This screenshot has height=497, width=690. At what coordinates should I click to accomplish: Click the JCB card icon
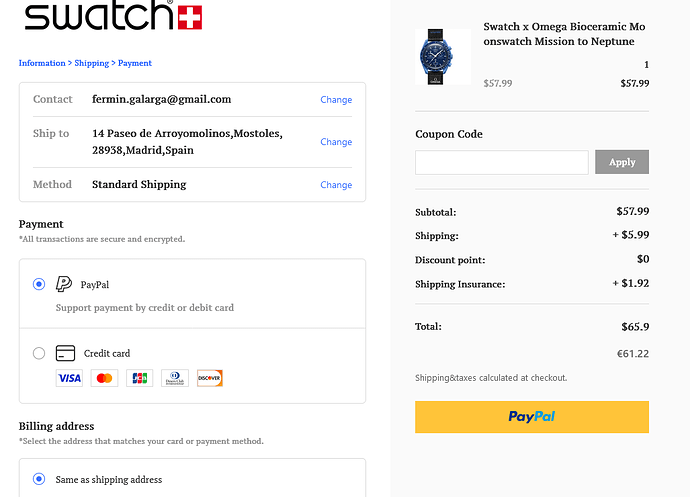(139, 378)
